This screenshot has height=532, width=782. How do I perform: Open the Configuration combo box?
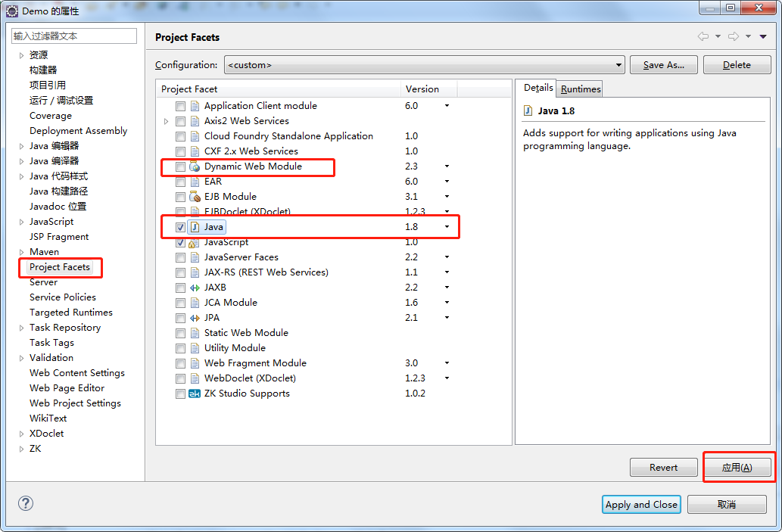pos(425,65)
